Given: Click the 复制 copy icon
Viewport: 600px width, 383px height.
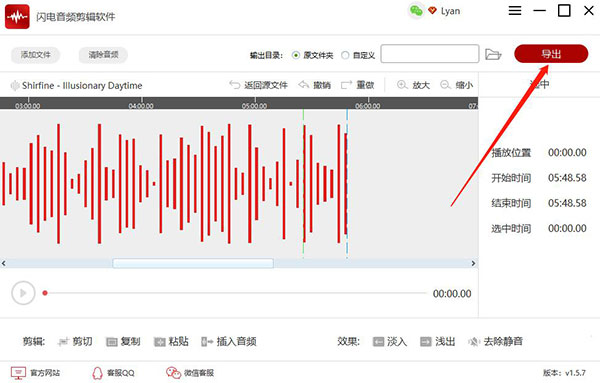Looking at the screenshot, I should point(112,342).
